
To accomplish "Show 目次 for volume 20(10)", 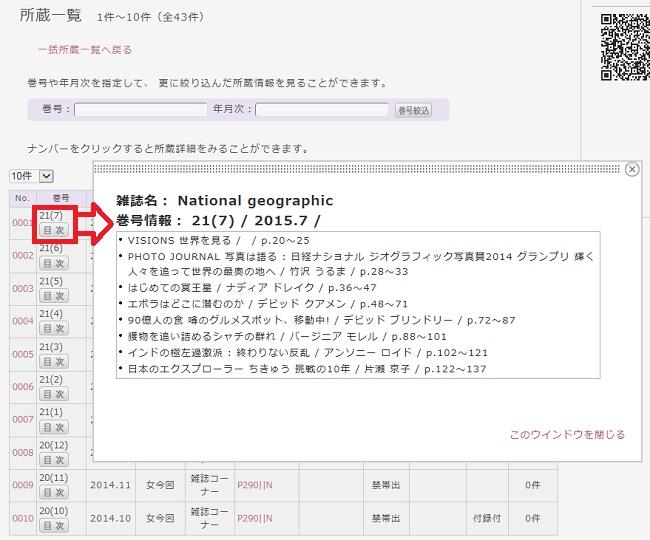I will point(54,526).
